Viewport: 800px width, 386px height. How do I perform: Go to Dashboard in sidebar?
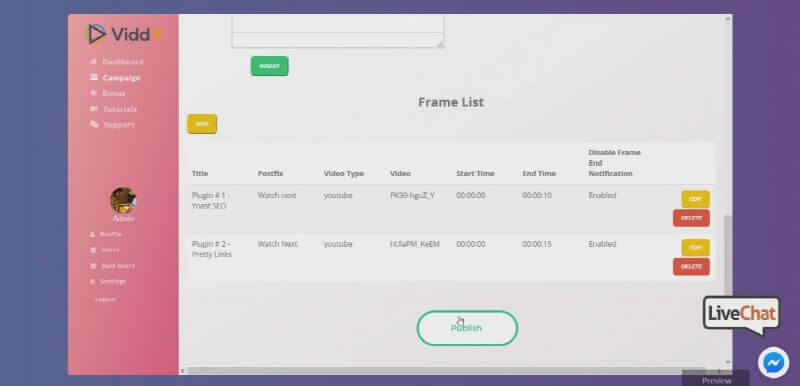[123, 62]
